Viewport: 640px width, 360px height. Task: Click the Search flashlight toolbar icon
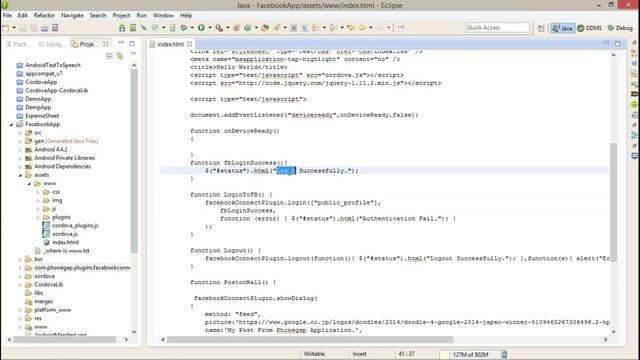[277, 28]
